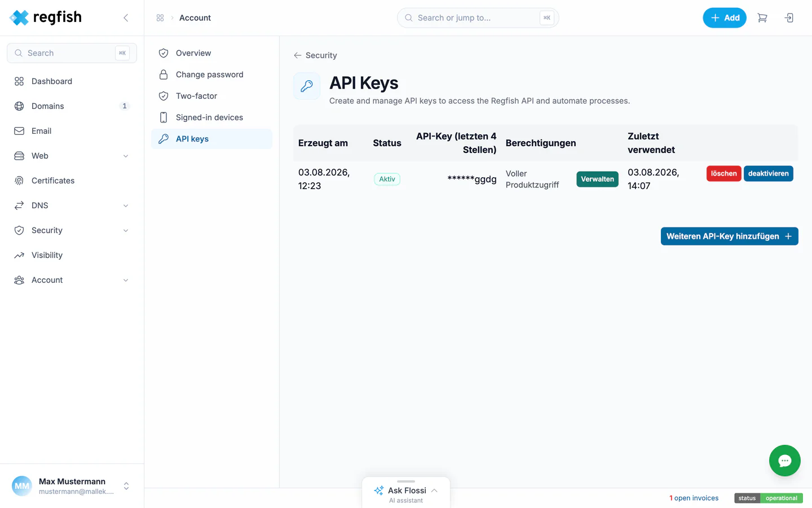Go to Change password
This screenshot has width=812, height=508.
tap(211, 75)
